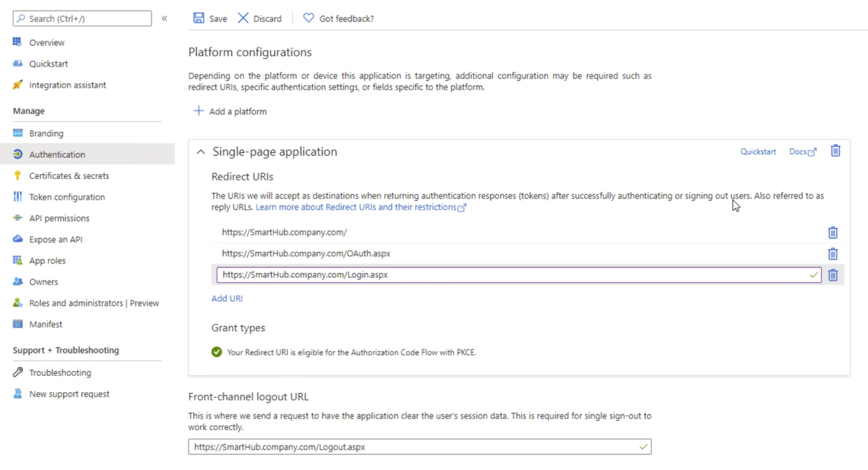Viewport: 868px width, 470px height.
Task: Select the Manifest menu item
Action: 45,324
